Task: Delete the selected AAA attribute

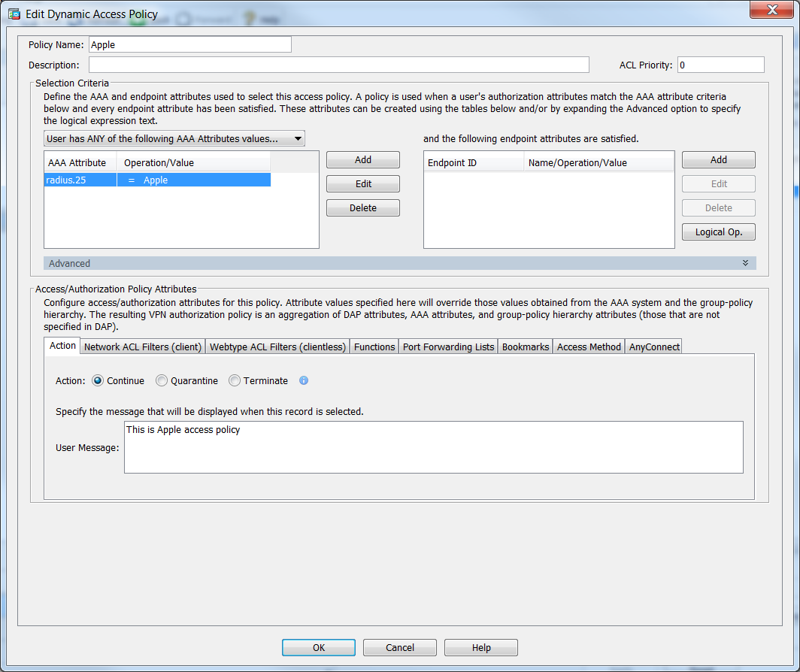Action: click(363, 207)
